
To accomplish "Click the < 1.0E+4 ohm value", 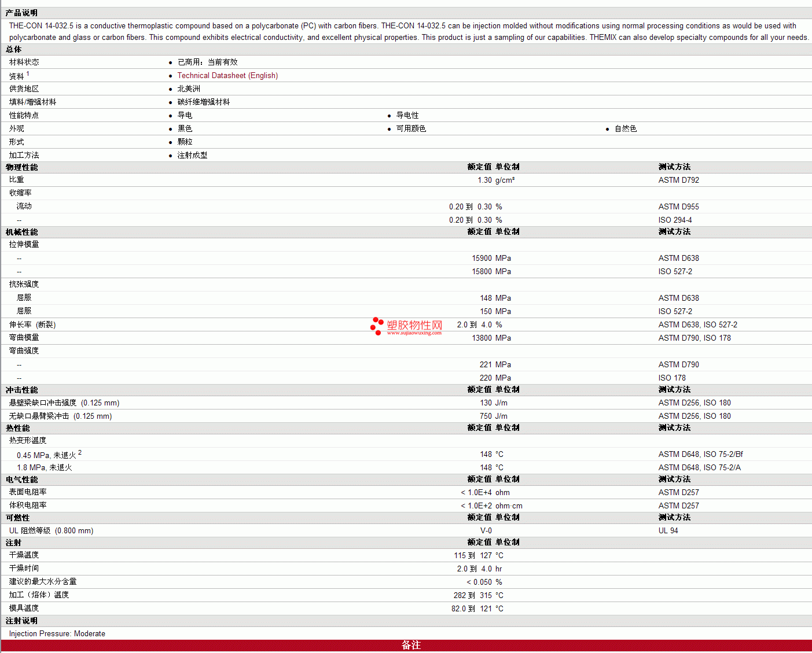I will pyautogui.click(x=486, y=493).
